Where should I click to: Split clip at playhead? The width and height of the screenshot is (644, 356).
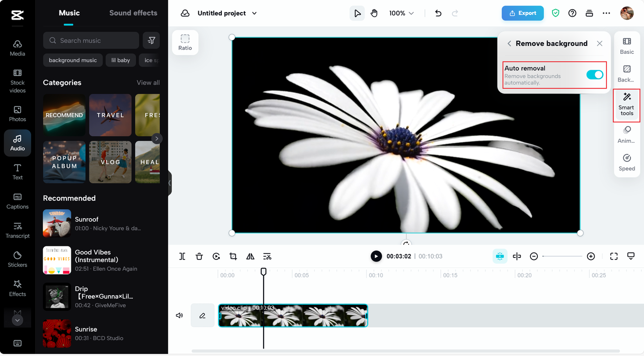click(x=182, y=256)
